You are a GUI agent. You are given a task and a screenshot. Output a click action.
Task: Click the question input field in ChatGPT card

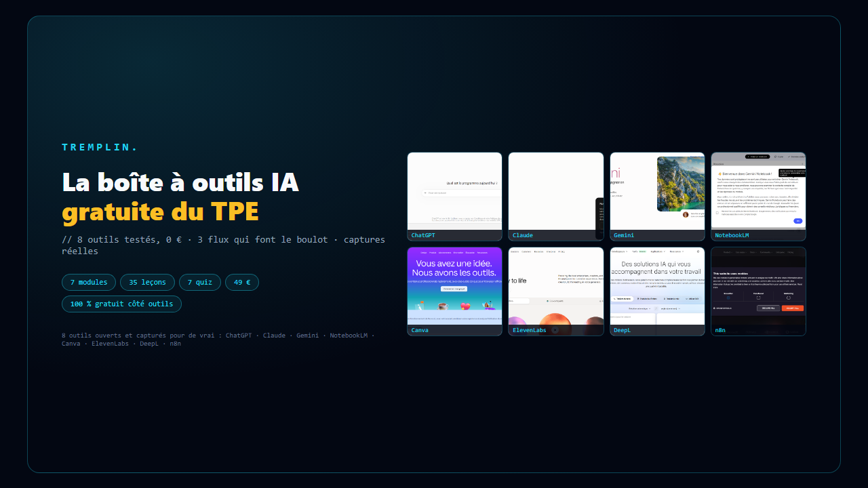461,192
